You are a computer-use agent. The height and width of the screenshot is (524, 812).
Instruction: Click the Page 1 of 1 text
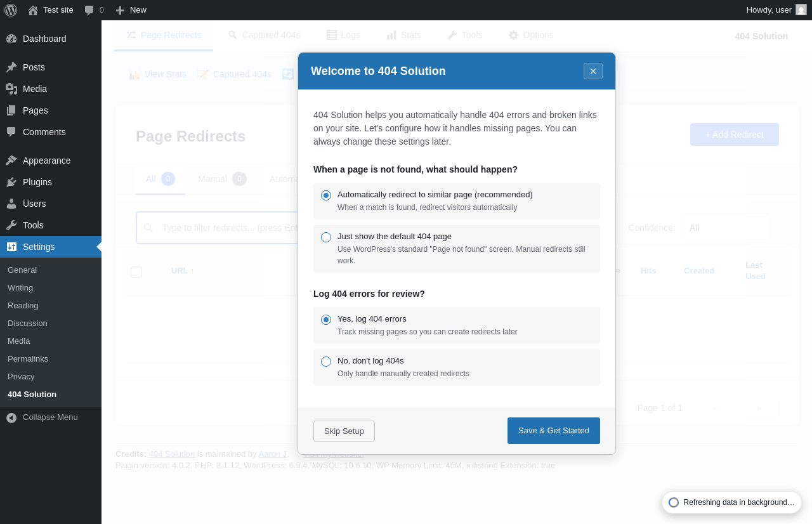pos(660,408)
